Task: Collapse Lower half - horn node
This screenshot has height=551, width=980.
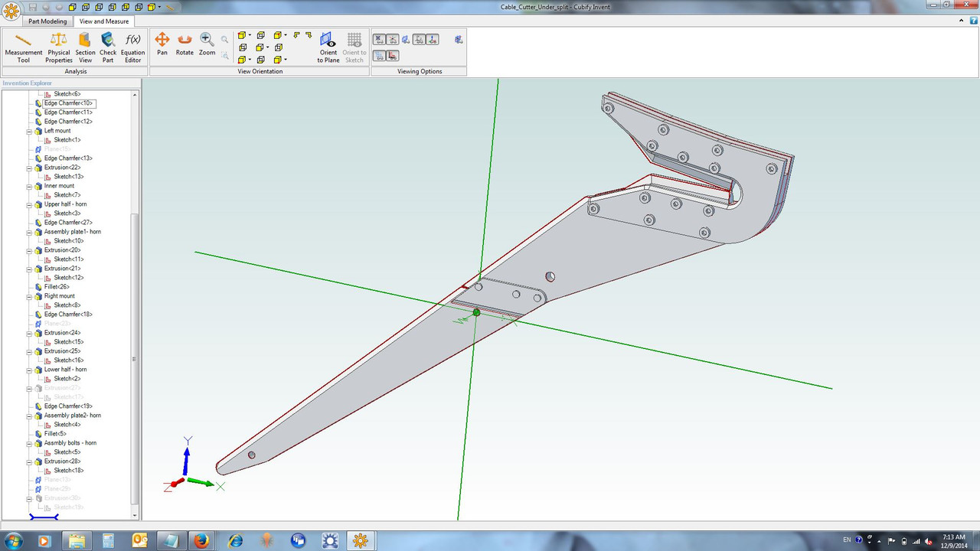Action: (x=29, y=370)
